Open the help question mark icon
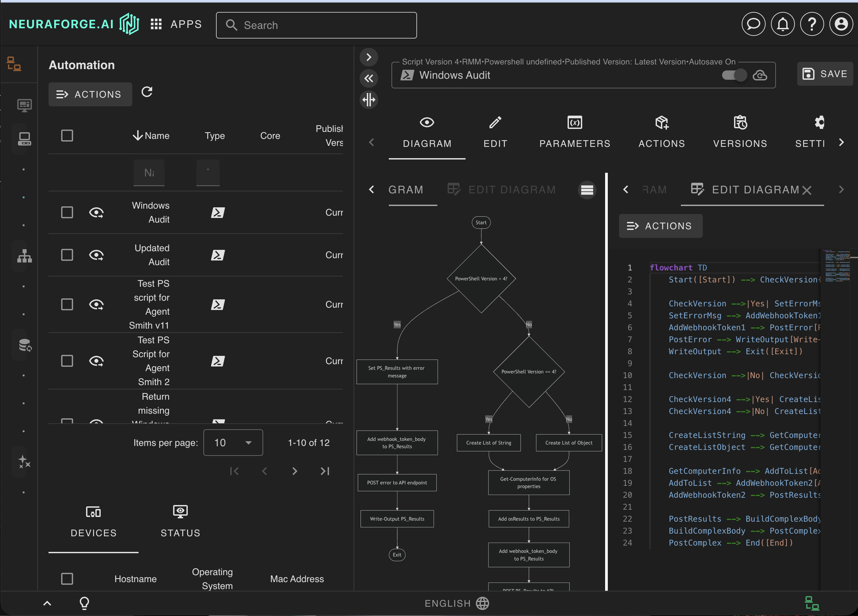858x616 pixels. pyautogui.click(x=812, y=24)
